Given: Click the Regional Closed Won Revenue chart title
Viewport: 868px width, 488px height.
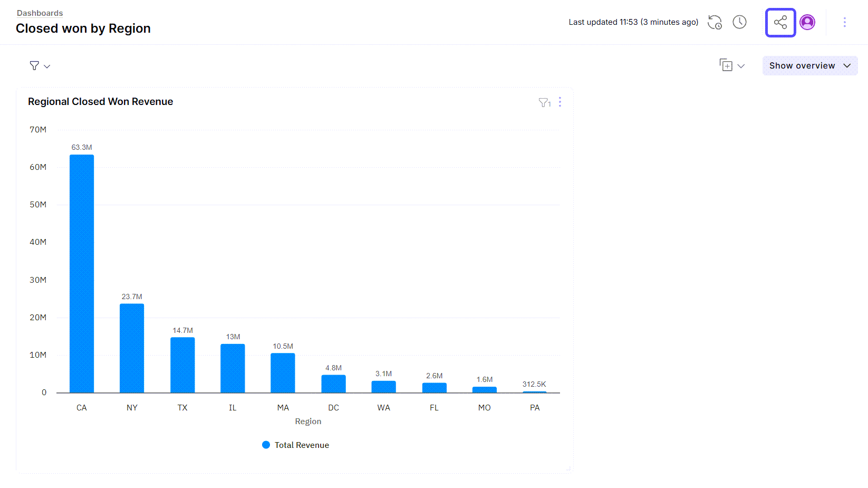Looking at the screenshot, I should click(101, 102).
